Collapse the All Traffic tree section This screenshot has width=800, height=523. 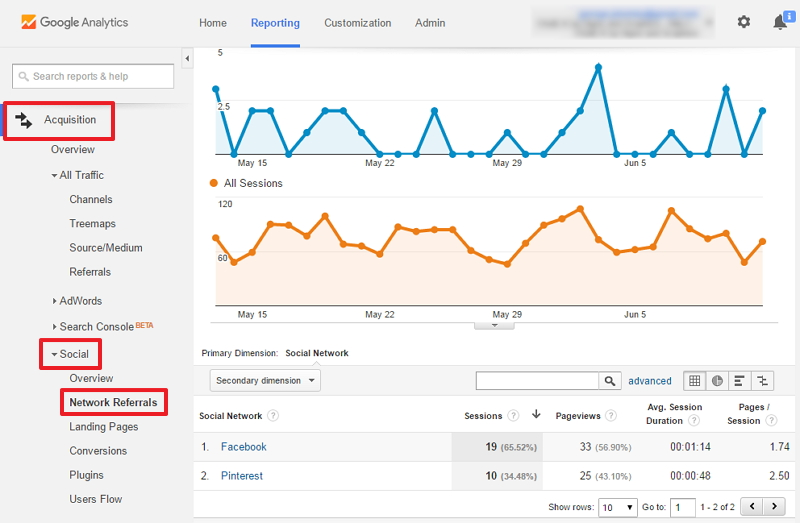[x=54, y=176]
